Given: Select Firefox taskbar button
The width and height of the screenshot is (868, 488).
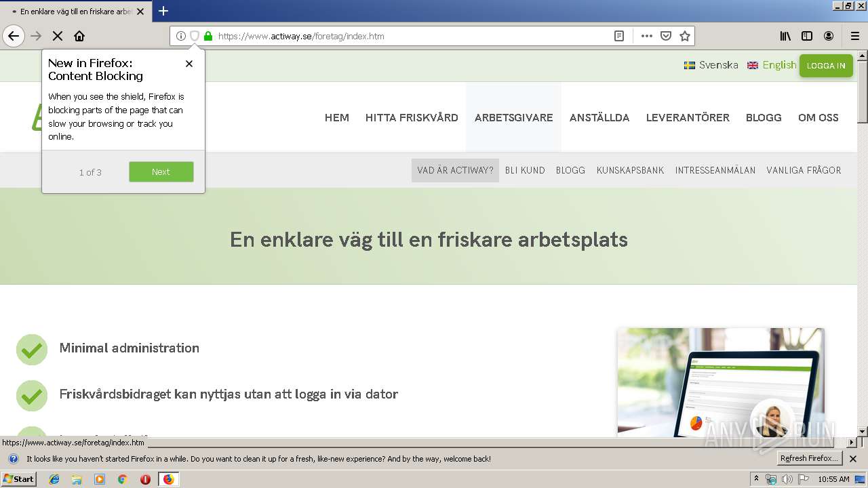Looking at the screenshot, I should 168,479.
